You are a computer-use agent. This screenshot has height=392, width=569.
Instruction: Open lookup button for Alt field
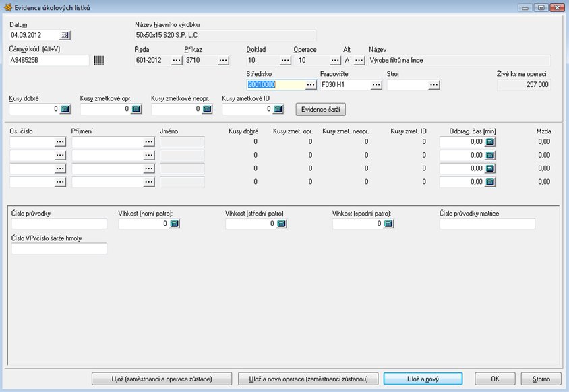coord(359,60)
